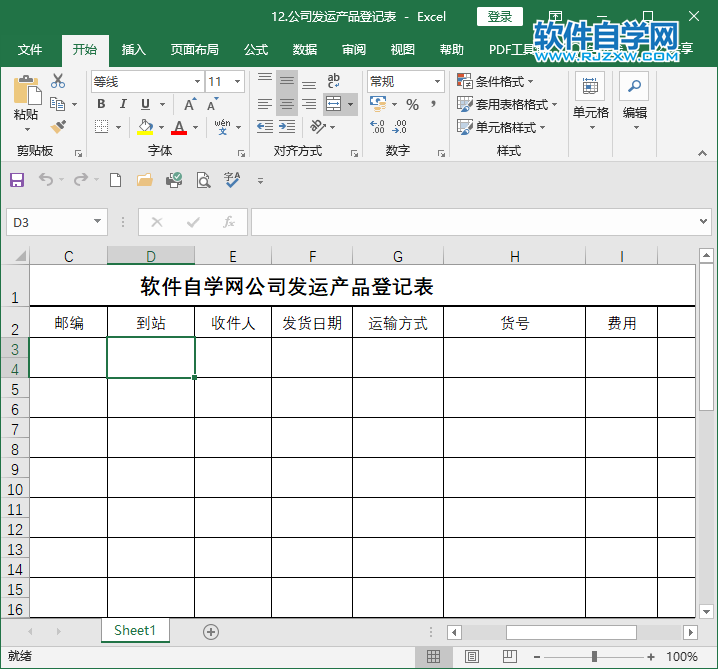Decrease decimal places

(x=399, y=127)
